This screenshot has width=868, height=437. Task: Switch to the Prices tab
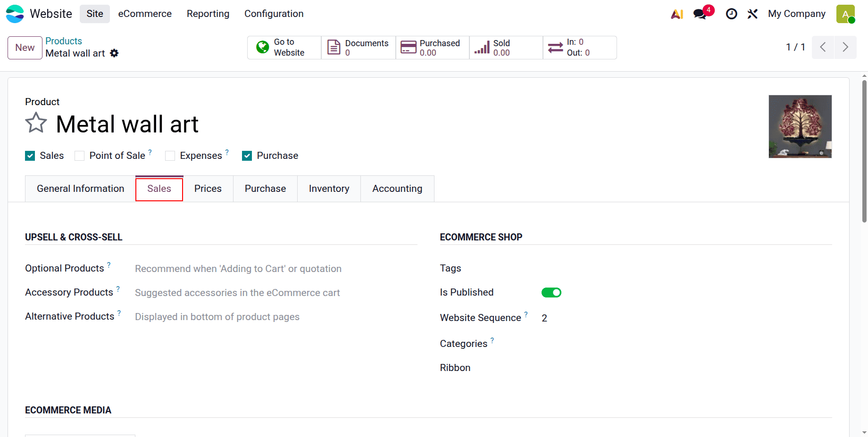(208, 189)
